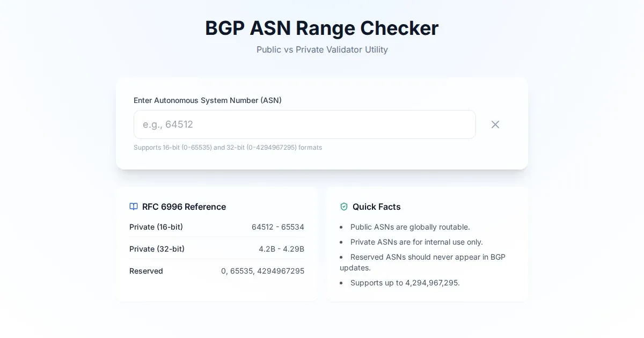Click the reserved values 0, 65535, 4294967295
644x338 pixels.
pos(262,271)
